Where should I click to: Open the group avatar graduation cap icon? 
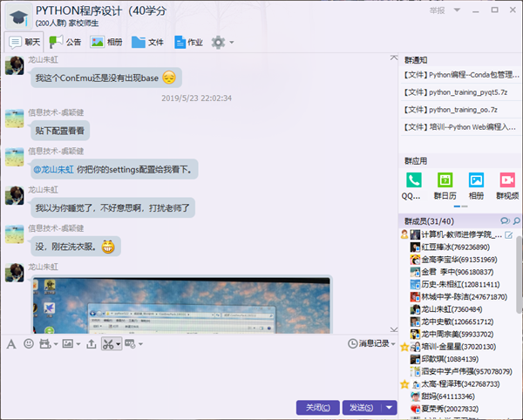18,17
